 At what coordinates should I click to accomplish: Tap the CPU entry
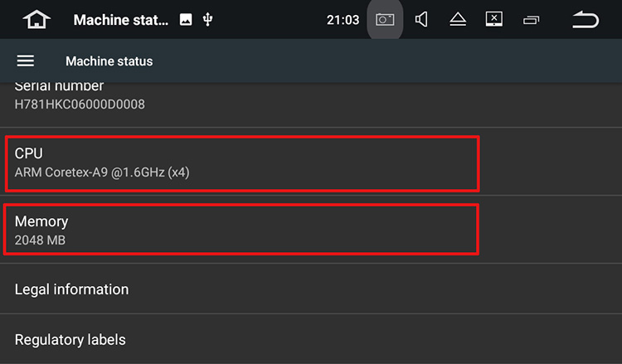pos(241,163)
